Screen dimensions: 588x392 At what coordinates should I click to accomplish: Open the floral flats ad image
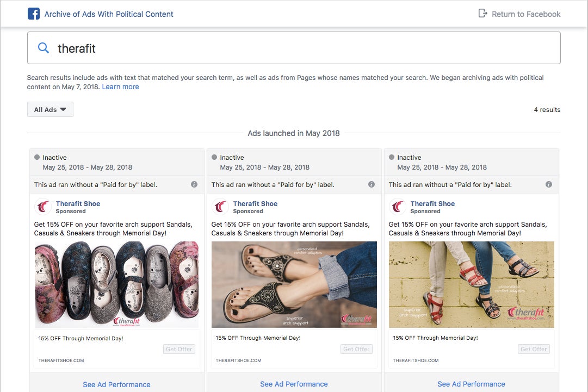pyautogui.click(x=116, y=284)
